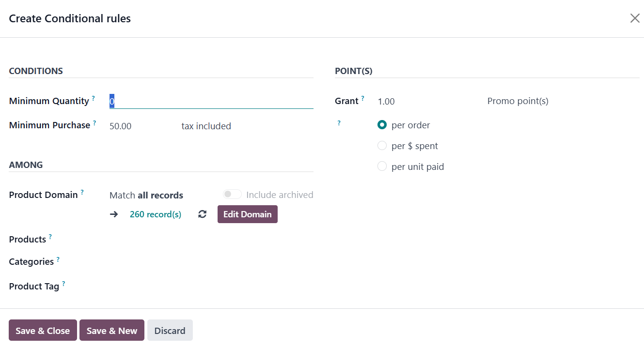
Task: Select the "per order" radio option
Action: 382,125
